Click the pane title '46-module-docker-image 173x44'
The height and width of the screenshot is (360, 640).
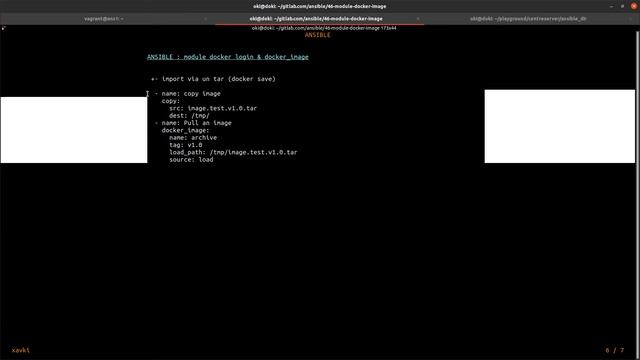[x=324, y=28]
